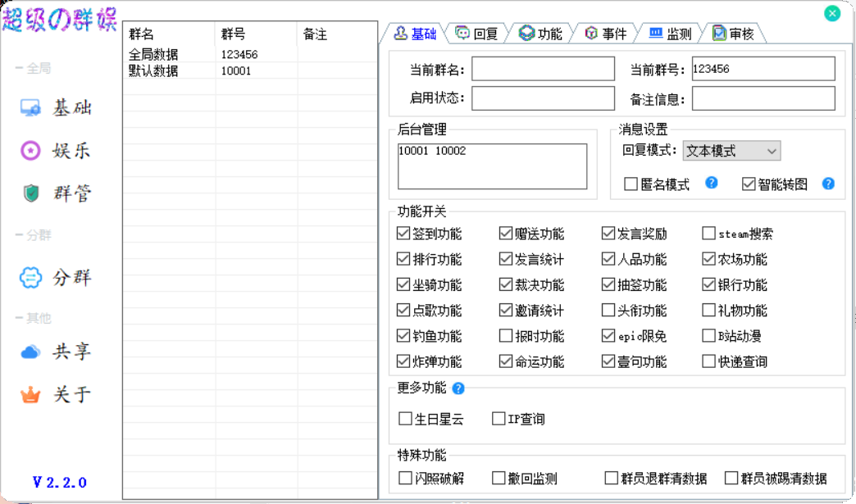Uncheck 人品功能
This screenshot has width=856, height=504.
pyautogui.click(x=608, y=258)
